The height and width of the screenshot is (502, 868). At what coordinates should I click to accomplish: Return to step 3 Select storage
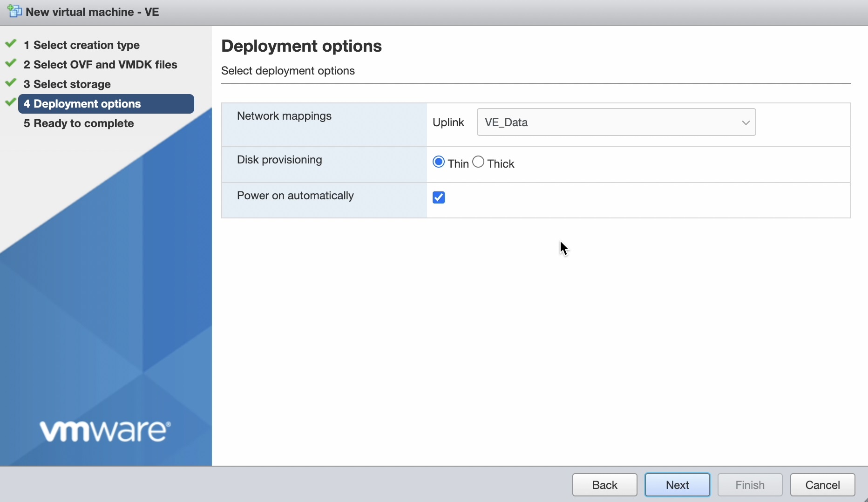click(67, 84)
